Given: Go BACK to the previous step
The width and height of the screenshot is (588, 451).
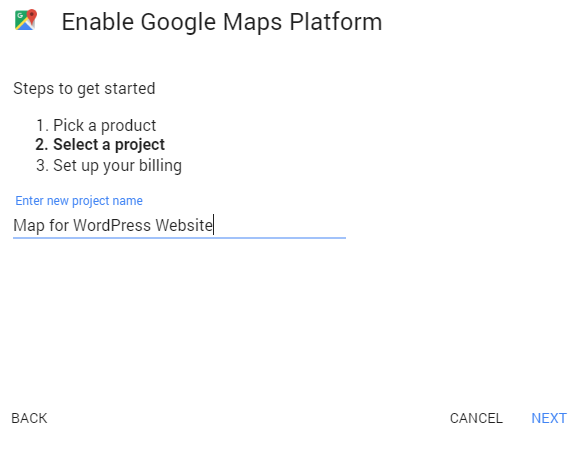Looking at the screenshot, I should tap(29, 418).
